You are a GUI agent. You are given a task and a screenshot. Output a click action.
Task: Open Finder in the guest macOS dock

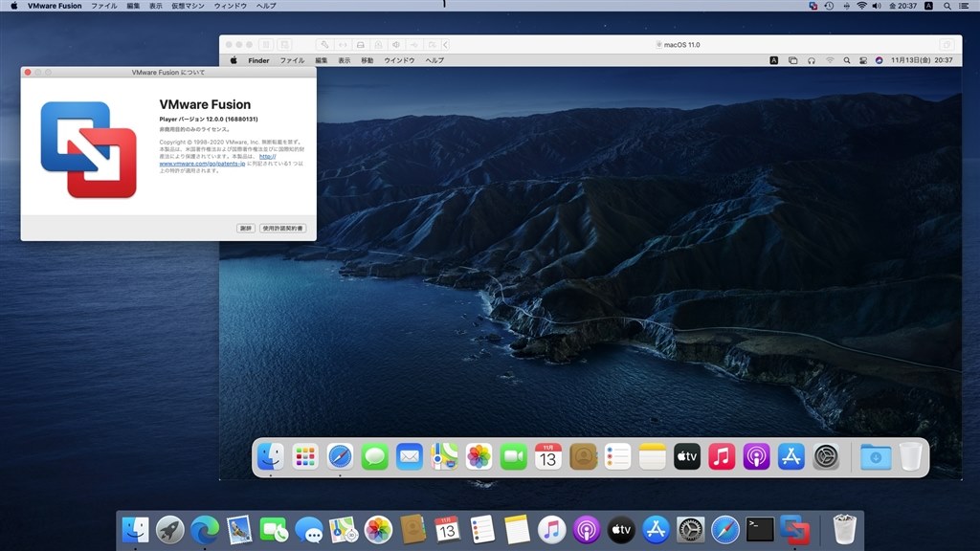[271, 457]
